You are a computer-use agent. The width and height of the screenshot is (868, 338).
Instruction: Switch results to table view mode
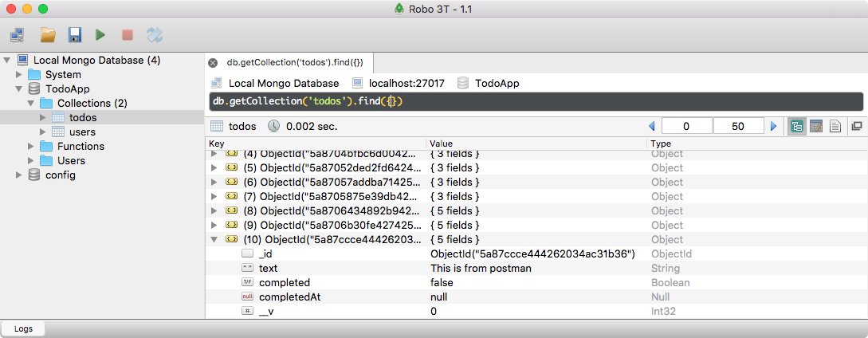click(815, 126)
